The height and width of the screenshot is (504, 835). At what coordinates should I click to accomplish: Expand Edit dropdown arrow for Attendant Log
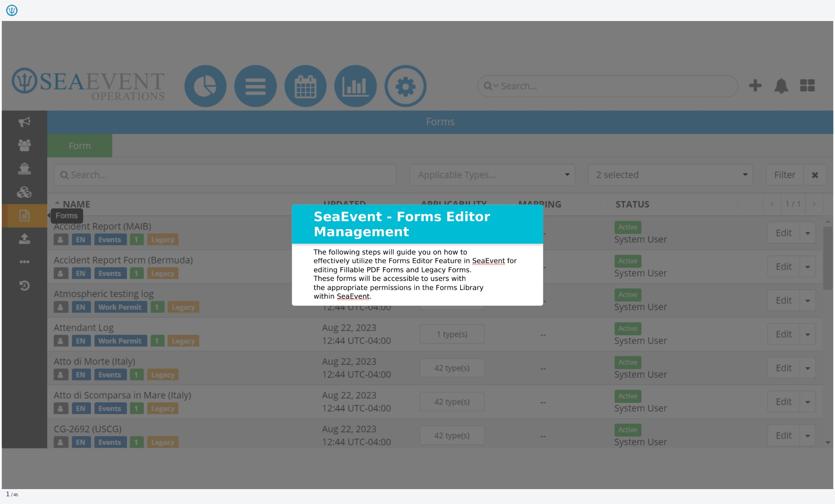pyautogui.click(x=807, y=334)
